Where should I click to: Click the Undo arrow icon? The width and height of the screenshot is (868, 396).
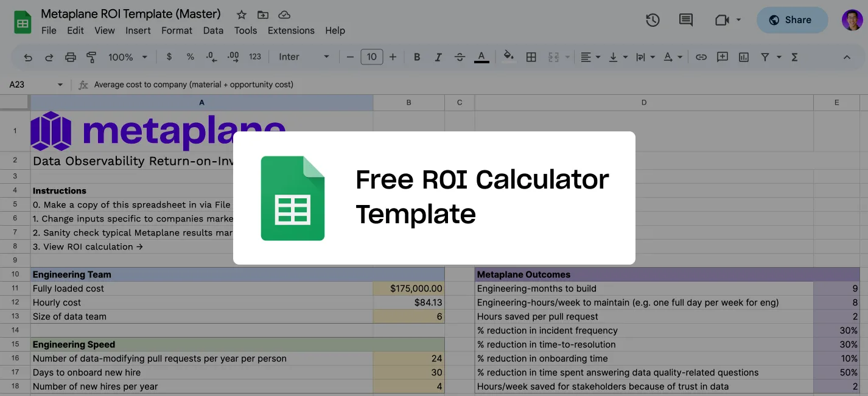tap(28, 57)
